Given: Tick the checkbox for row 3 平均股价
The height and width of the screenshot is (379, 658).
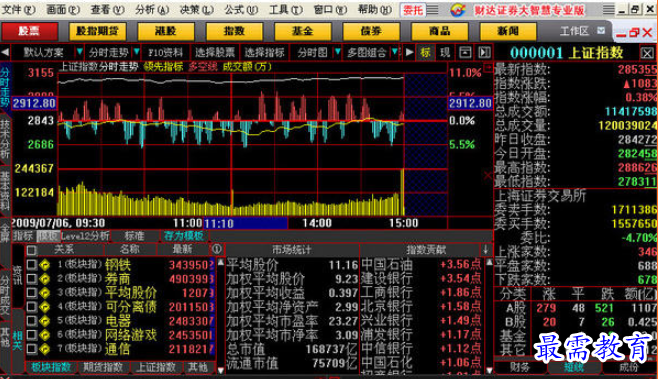Looking at the screenshot, I should 31,293.
